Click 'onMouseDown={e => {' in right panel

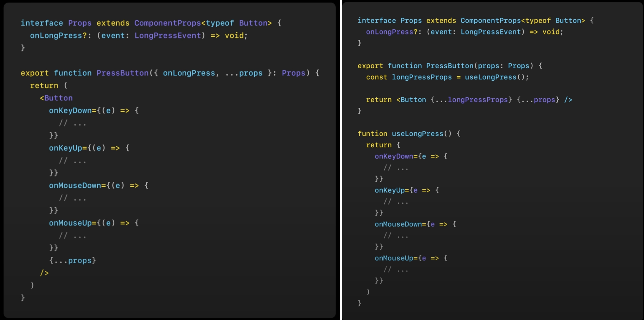click(415, 224)
